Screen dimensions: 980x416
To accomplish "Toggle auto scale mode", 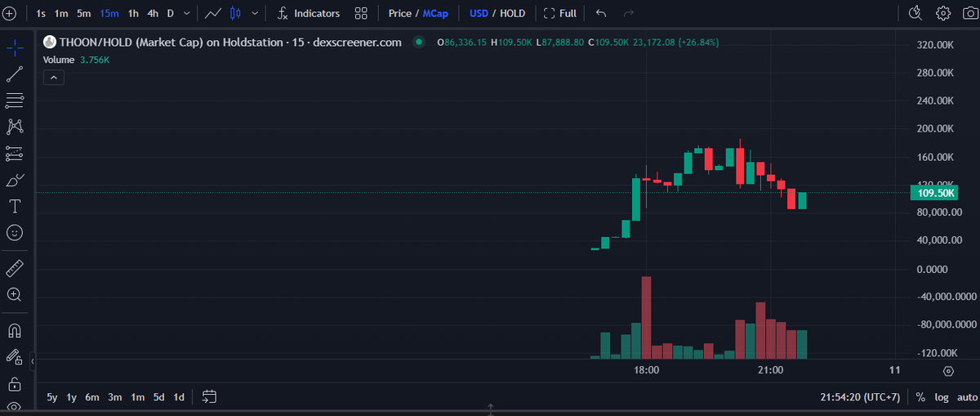I will (x=967, y=397).
